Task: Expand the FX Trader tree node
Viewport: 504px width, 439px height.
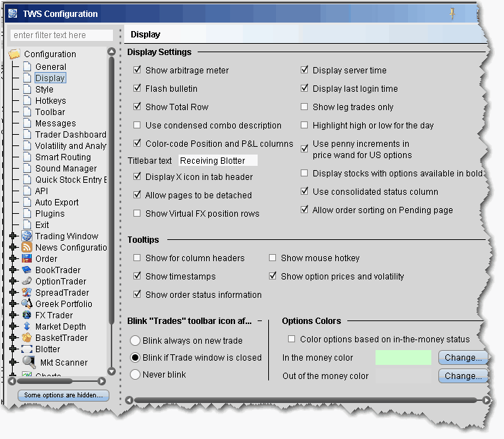Action: (13, 315)
